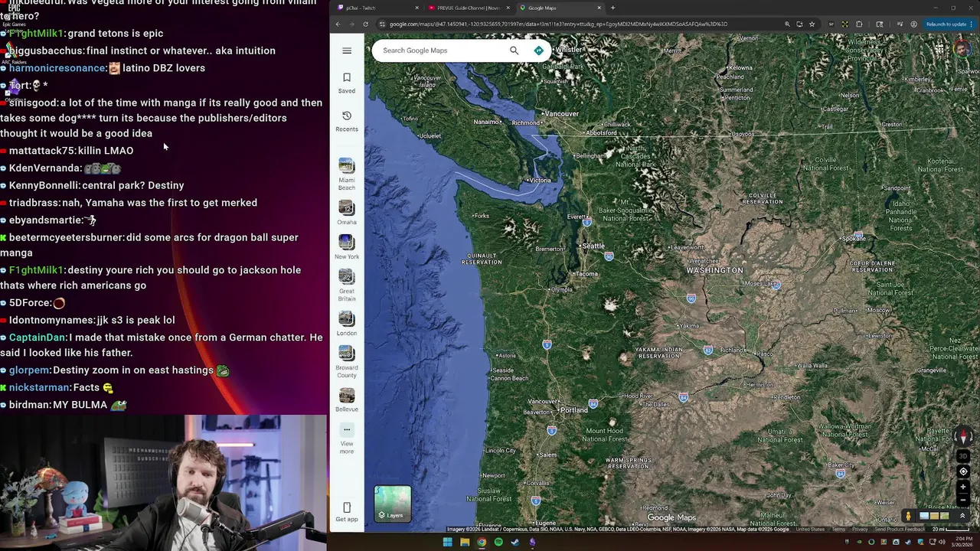This screenshot has width=980, height=551.
Task: Open New York recent item
Action: 347,246
